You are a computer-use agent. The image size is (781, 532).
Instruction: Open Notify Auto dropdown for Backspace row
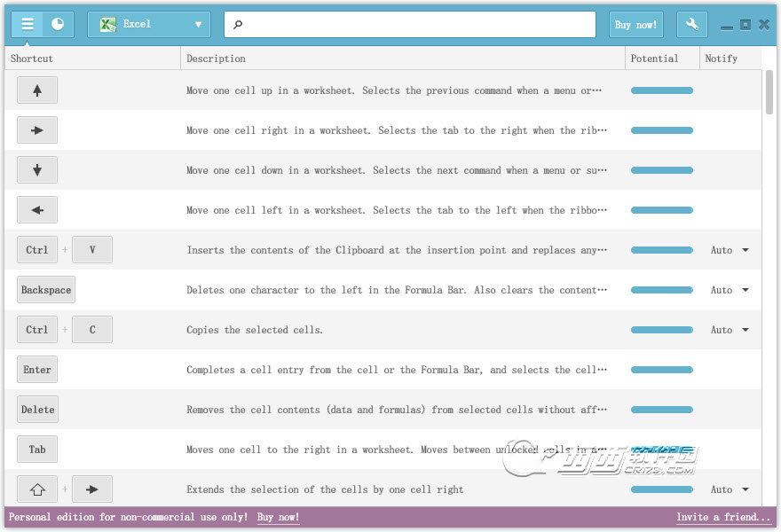730,290
